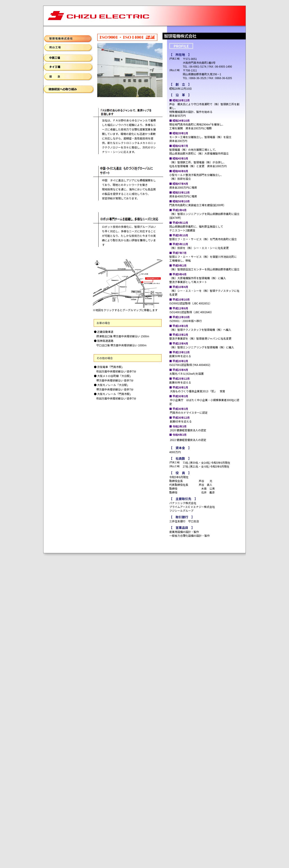Select the 73名 employee count line
289x868 pixels.
pyautogui.click(x=207, y=463)
